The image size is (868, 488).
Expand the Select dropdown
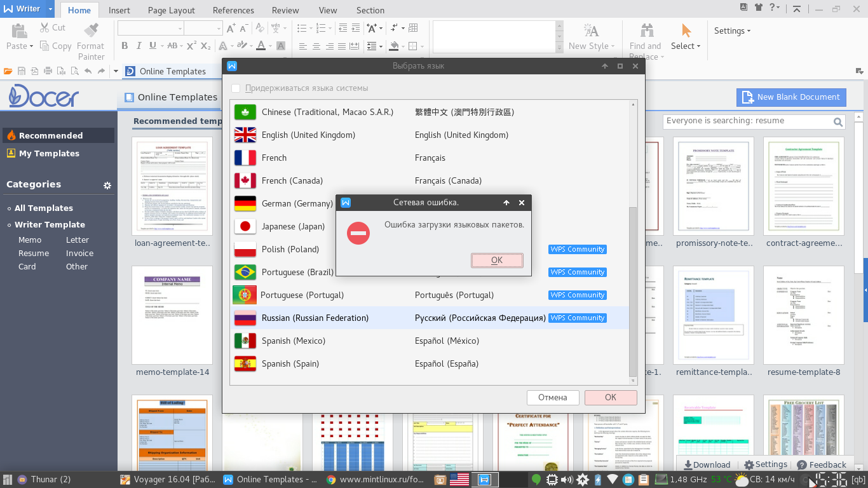(686, 46)
